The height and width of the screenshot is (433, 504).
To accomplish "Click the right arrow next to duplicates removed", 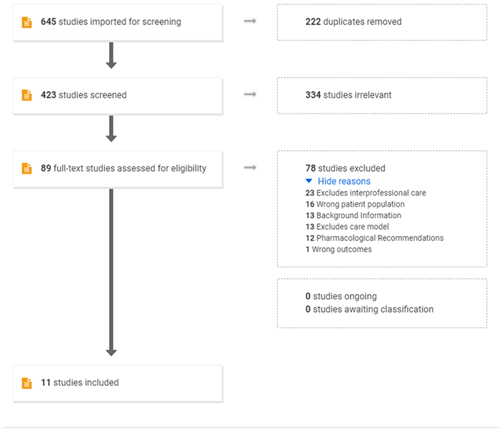I will 250,21.
